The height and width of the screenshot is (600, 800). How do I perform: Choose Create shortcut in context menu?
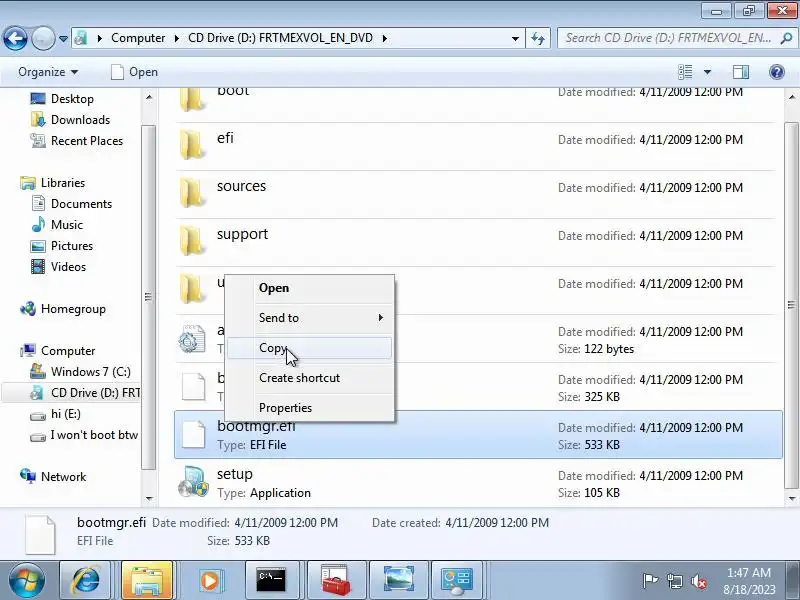[x=310, y=378]
